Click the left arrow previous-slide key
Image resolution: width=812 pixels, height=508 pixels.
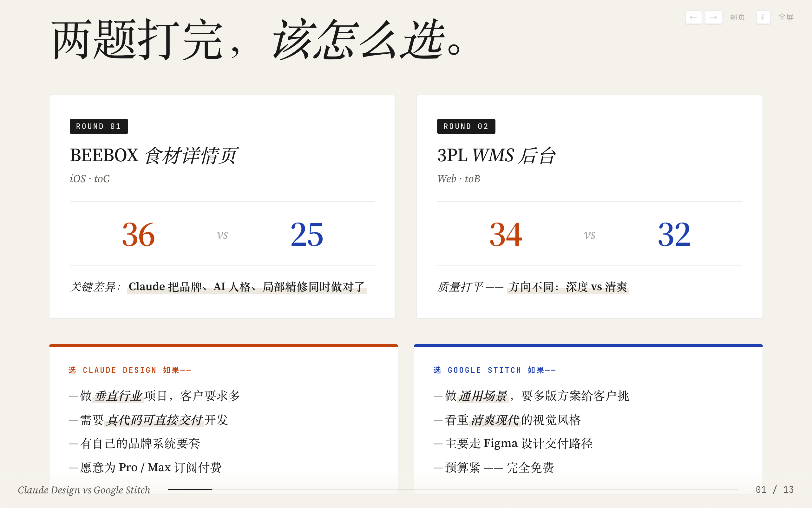tap(693, 17)
